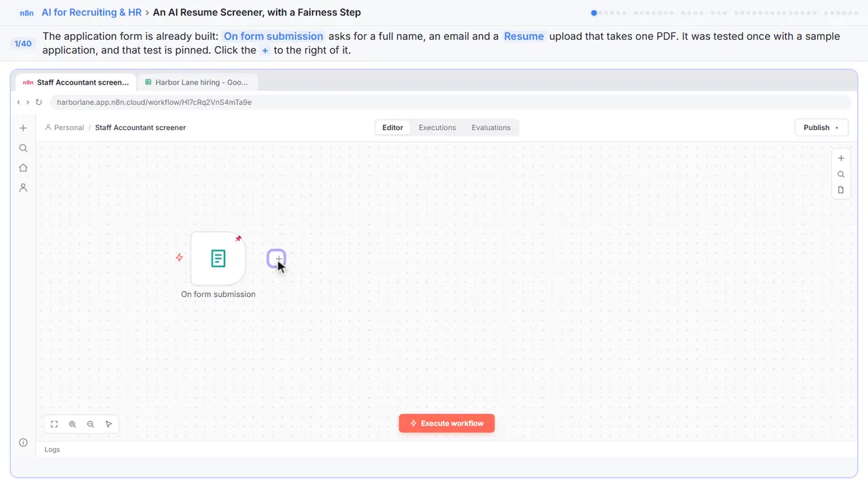Add a node with the plus connector
868x488 pixels.
277,258
